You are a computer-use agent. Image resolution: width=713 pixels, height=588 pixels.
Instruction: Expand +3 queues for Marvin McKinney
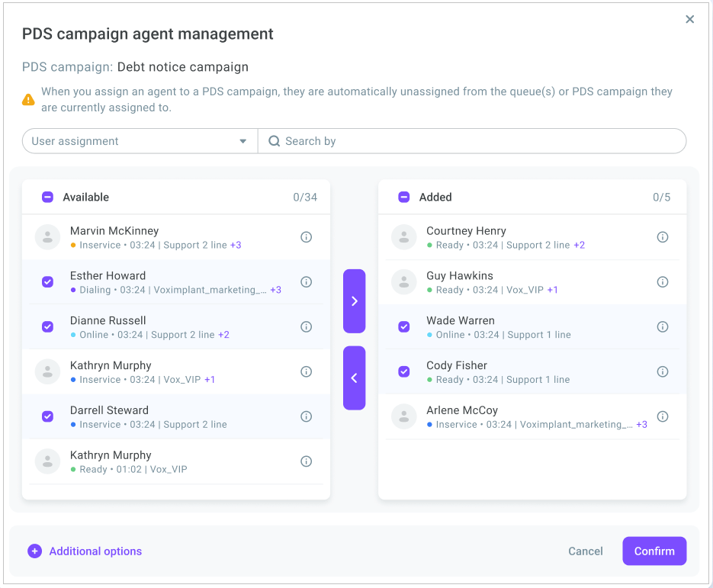tap(236, 245)
